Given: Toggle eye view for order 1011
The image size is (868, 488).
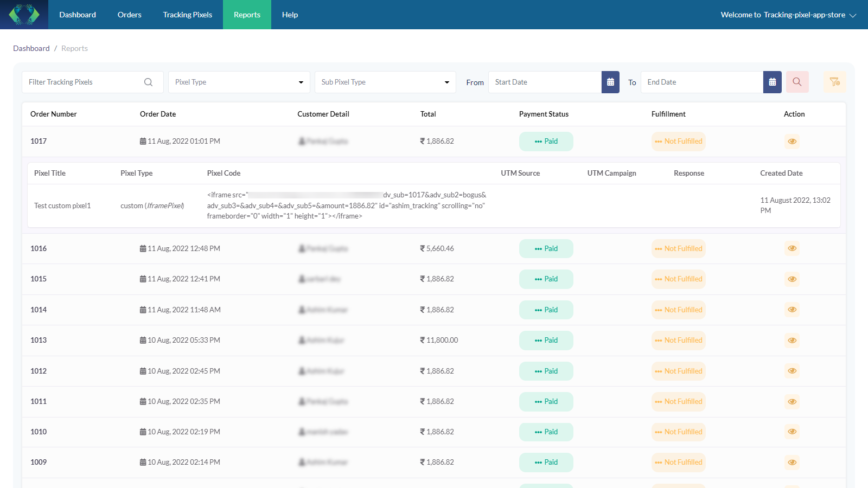Looking at the screenshot, I should [792, 402].
